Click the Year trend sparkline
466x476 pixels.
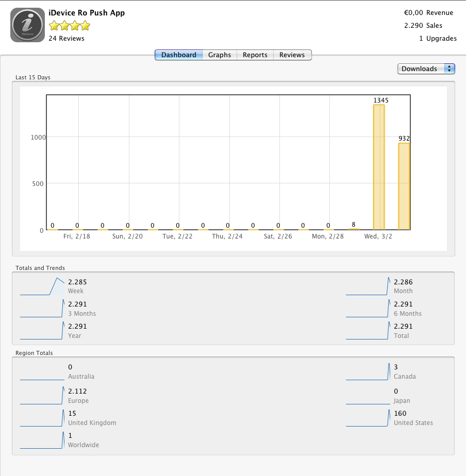pos(42,331)
